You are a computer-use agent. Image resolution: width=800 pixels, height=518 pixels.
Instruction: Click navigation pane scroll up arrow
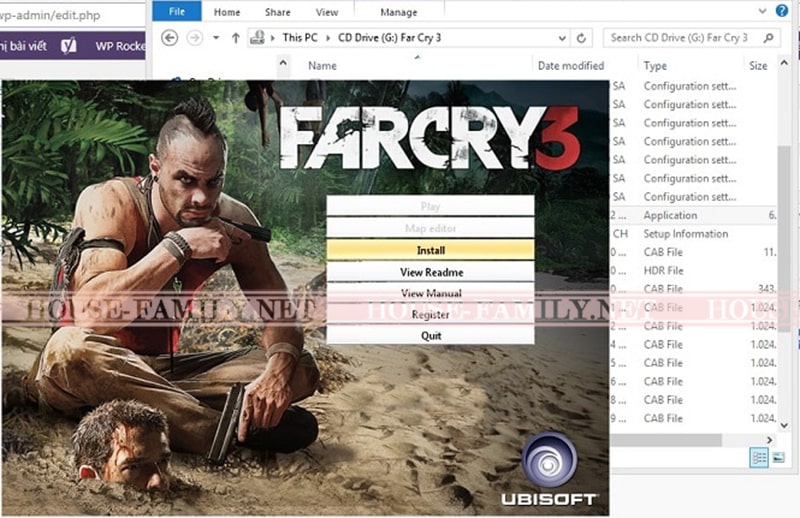[283, 63]
